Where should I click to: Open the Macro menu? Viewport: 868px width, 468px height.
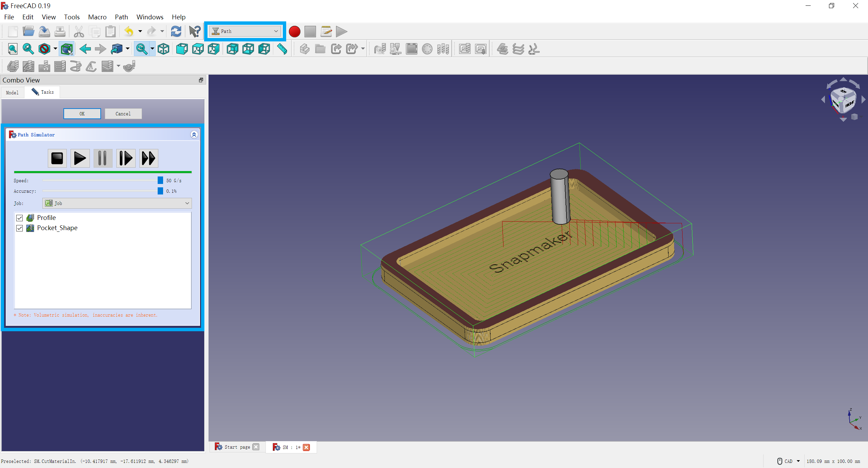tap(97, 17)
